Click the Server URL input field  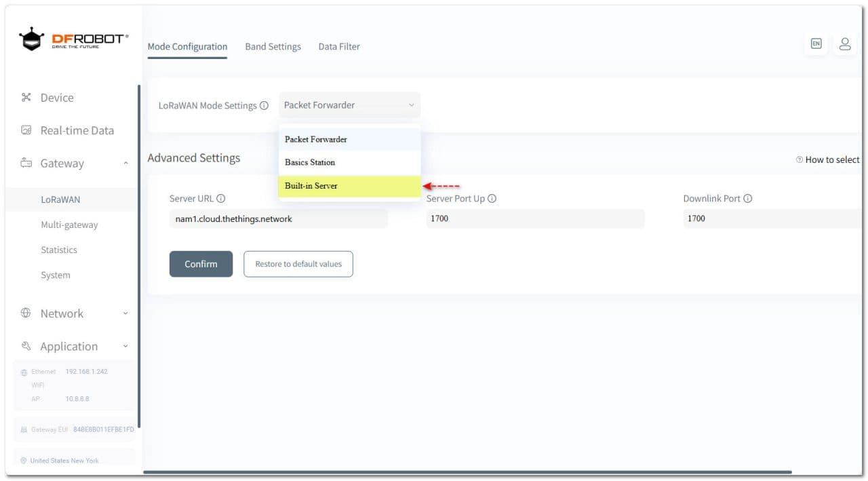[x=278, y=218]
